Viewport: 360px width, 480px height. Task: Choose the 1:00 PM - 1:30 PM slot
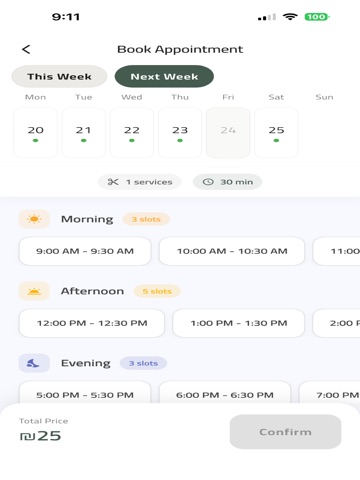click(239, 323)
